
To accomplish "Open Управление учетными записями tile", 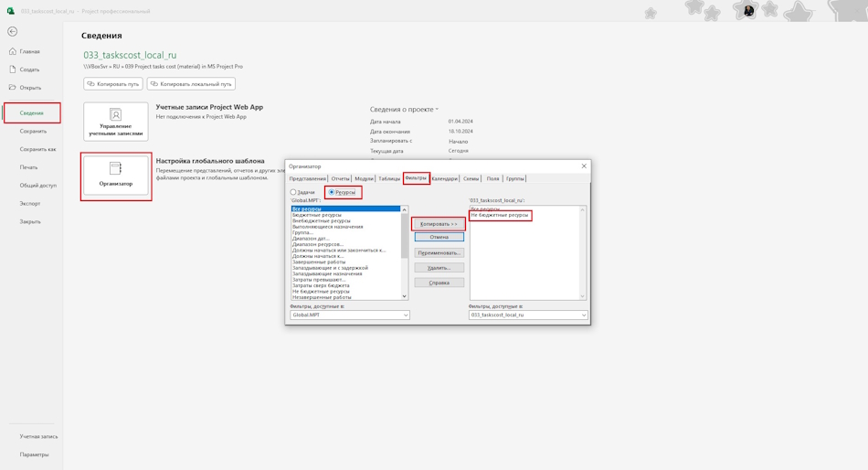I will click(x=116, y=122).
